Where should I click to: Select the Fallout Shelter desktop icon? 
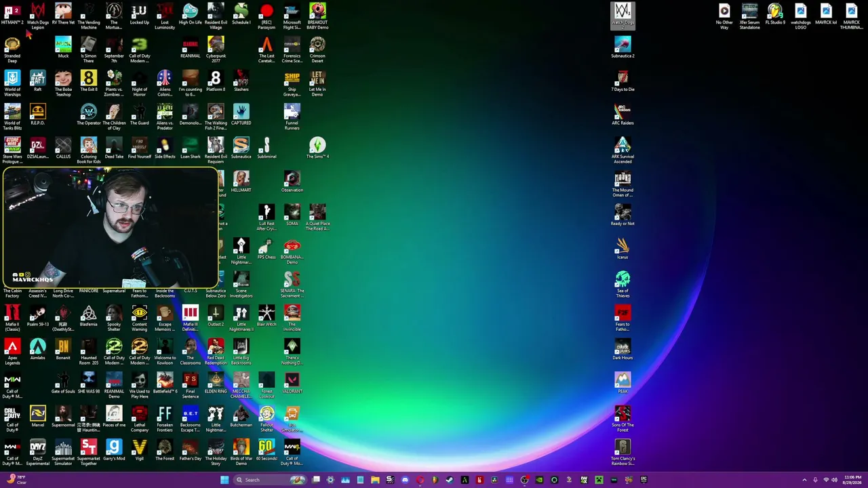click(267, 418)
